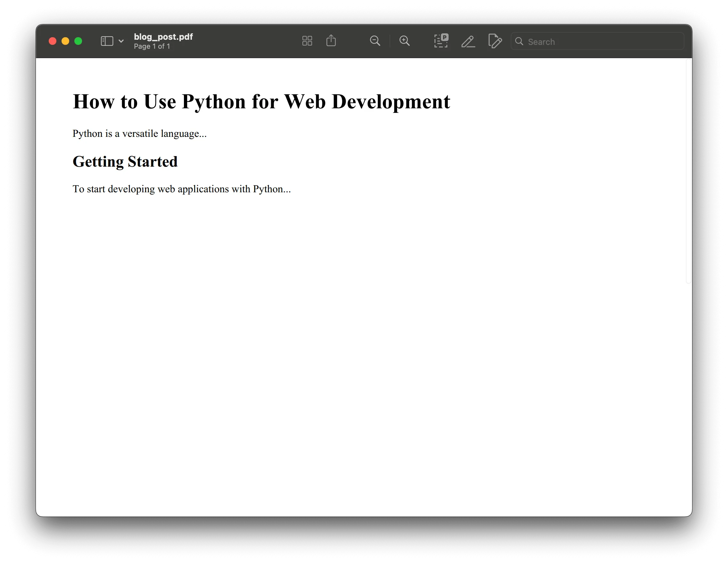728x564 pixels.
Task: Click the 'Python is a versatile language...' text
Action: 139,133
